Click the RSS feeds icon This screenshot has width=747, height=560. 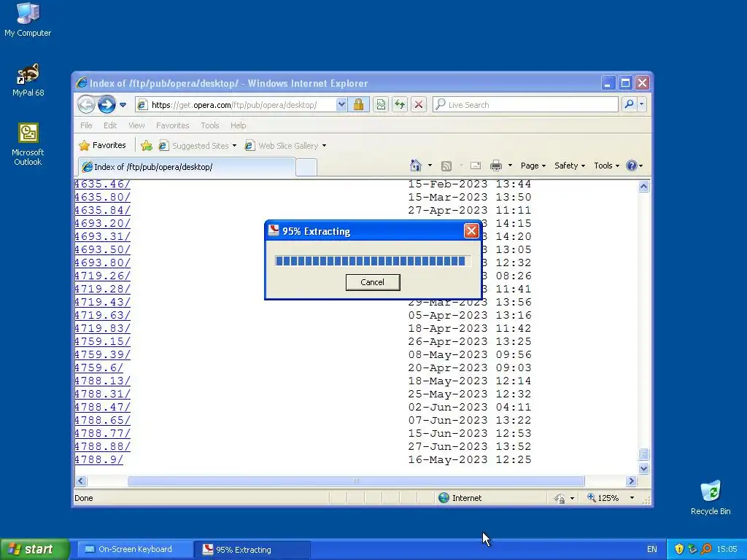point(446,166)
